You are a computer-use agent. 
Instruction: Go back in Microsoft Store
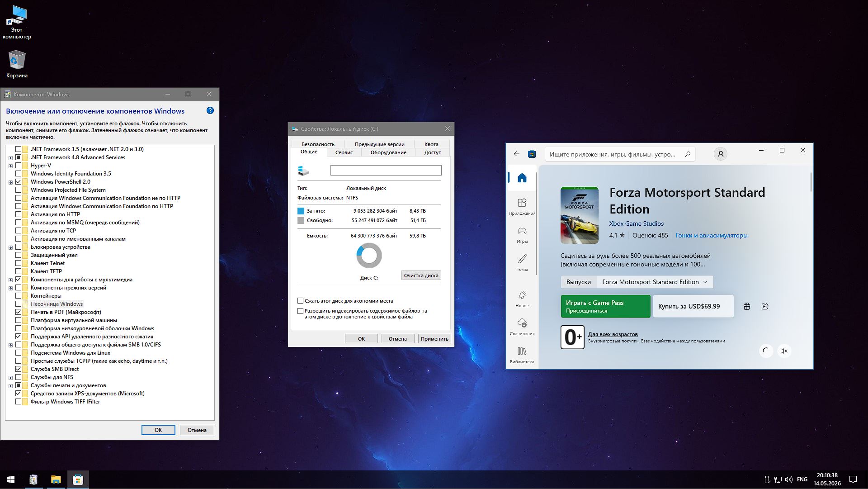tap(516, 154)
